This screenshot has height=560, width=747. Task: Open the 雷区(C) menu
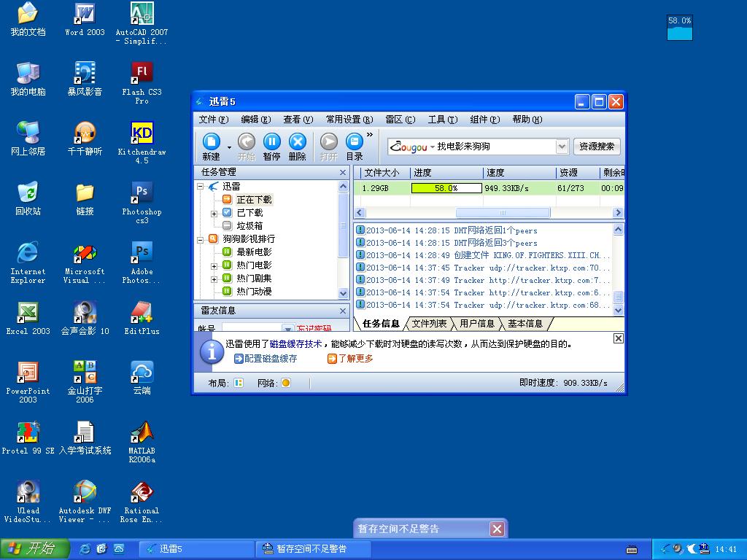[400, 120]
